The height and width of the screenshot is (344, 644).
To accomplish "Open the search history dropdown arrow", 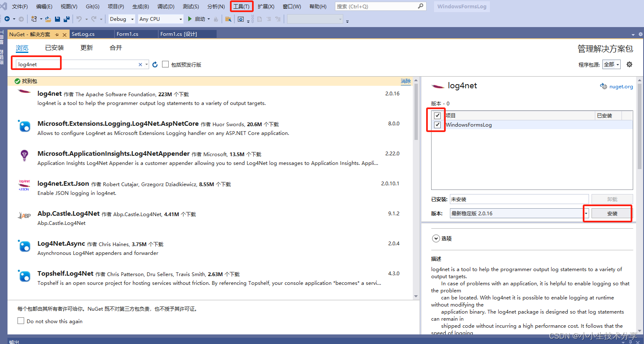I will tap(147, 65).
